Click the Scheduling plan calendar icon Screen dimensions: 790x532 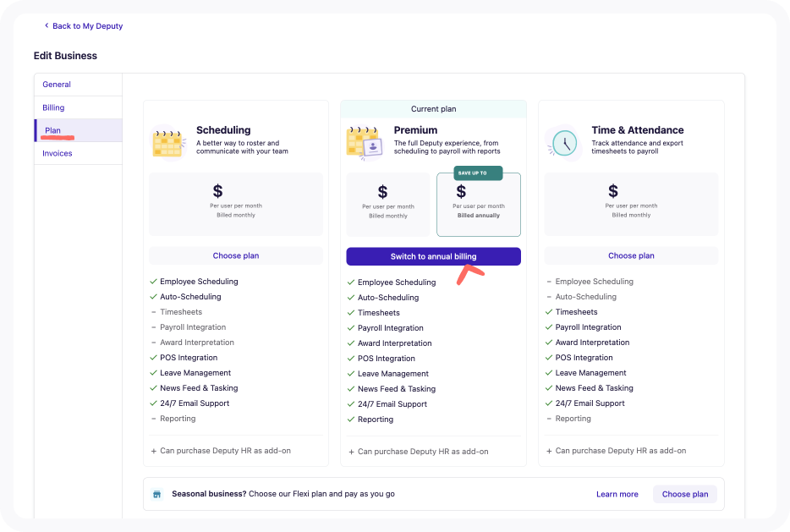tap(168, 142)
